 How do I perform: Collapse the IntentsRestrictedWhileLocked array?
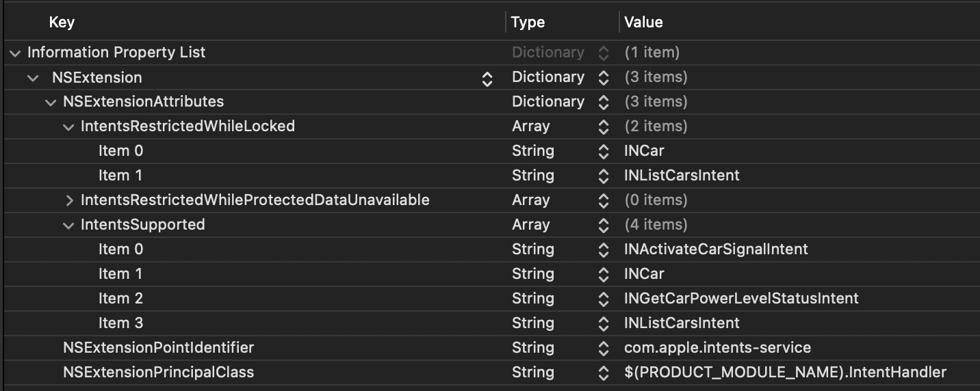pyautogui.click(x=68, y=126)
